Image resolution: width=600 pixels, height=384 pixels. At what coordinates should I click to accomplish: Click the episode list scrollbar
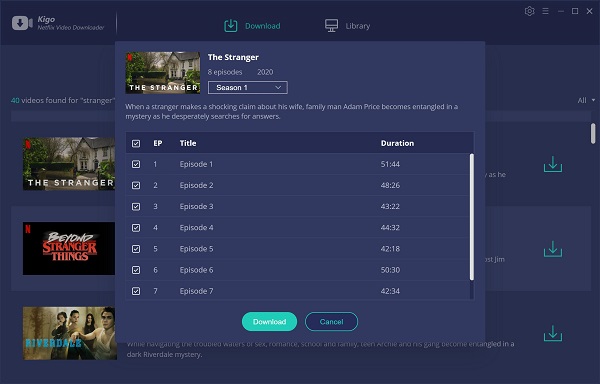click(x=471, y=217)
